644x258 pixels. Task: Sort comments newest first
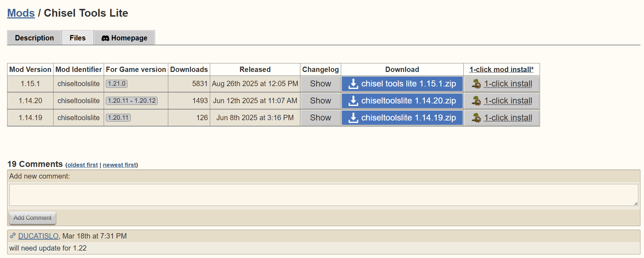pyautogui.click(x=120, y=165)
